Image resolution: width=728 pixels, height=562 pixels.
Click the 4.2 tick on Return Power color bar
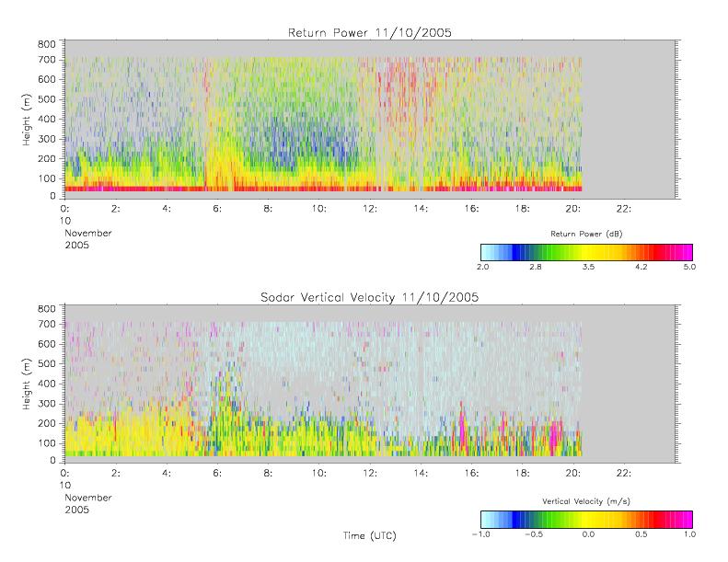(x=641, y=267)
